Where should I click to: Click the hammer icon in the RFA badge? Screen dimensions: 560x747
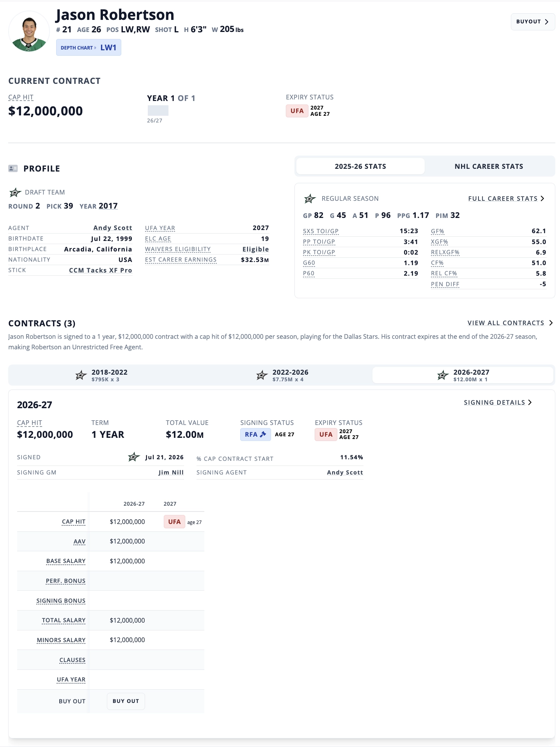(263, 434)
